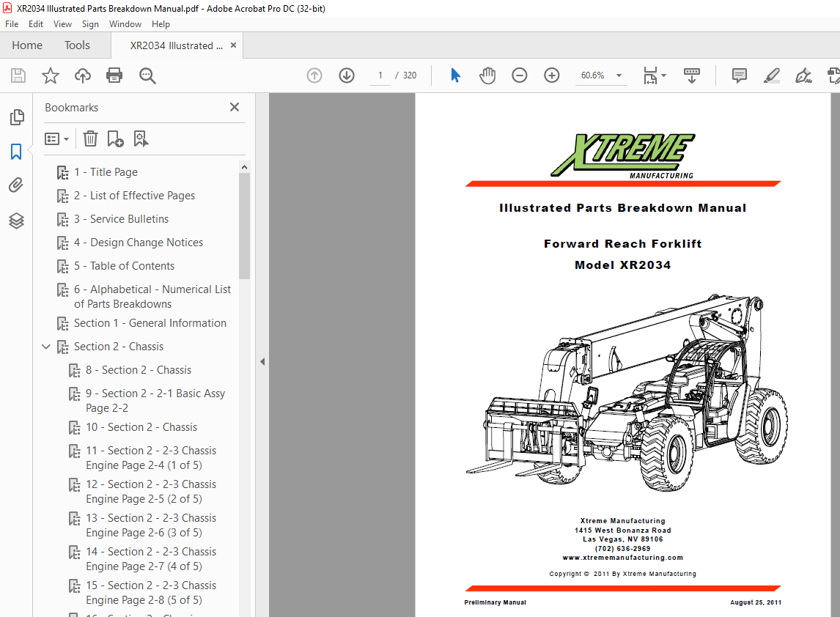The image size is (840, 617).
Task: Open bookmark 10 - Section 2 - Chassis
Action: pos(141,427)
